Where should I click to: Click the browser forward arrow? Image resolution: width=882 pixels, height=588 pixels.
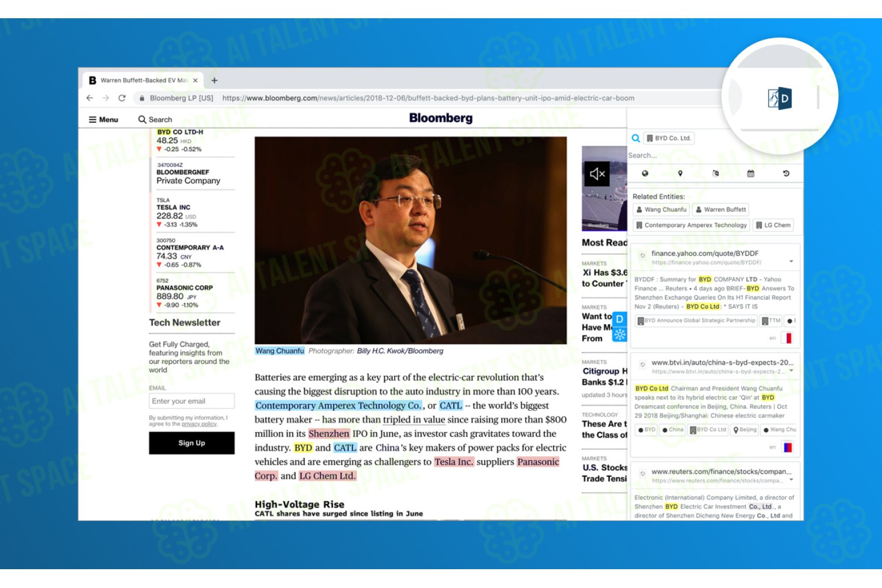pos(106,98)
